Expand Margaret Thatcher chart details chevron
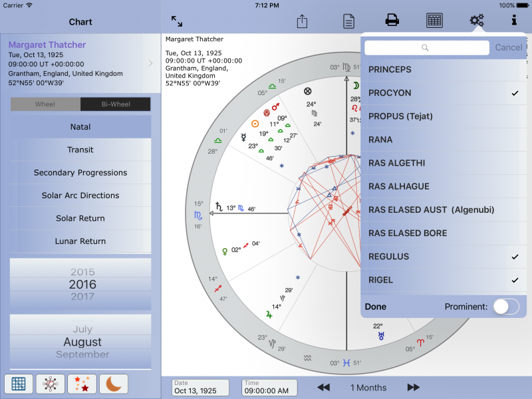532x399 pixels. point(151,64)
